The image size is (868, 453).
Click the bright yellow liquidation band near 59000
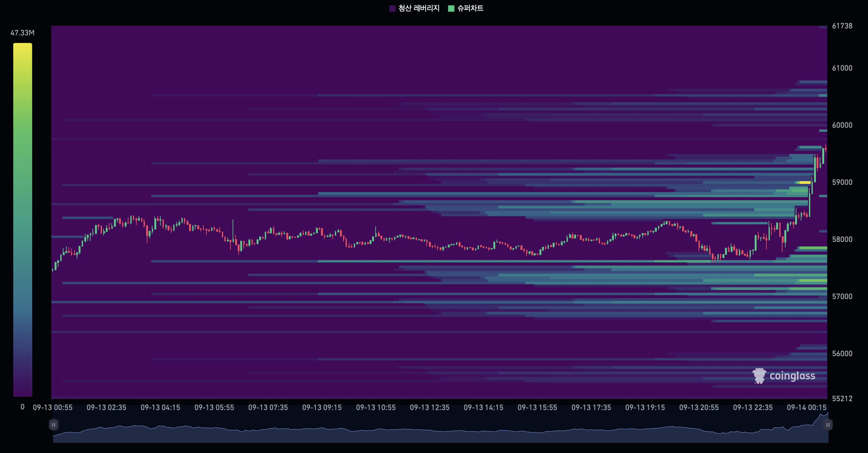(805, 183)
